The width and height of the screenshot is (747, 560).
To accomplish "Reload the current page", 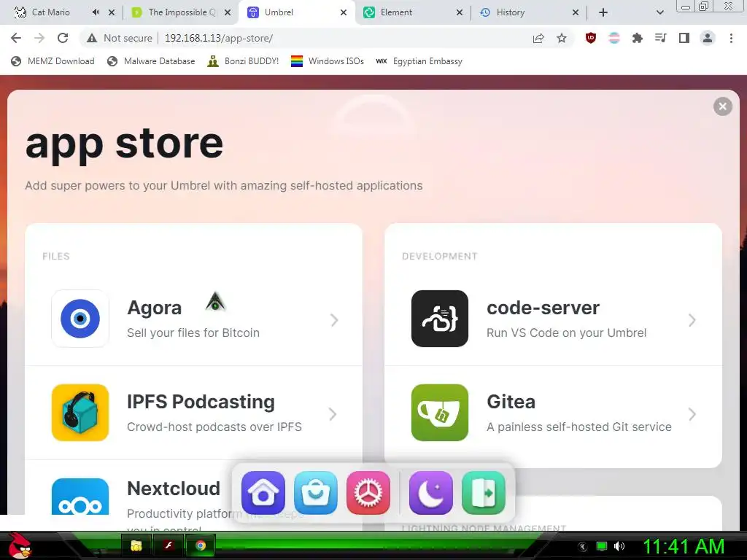I will pos(63,38).
